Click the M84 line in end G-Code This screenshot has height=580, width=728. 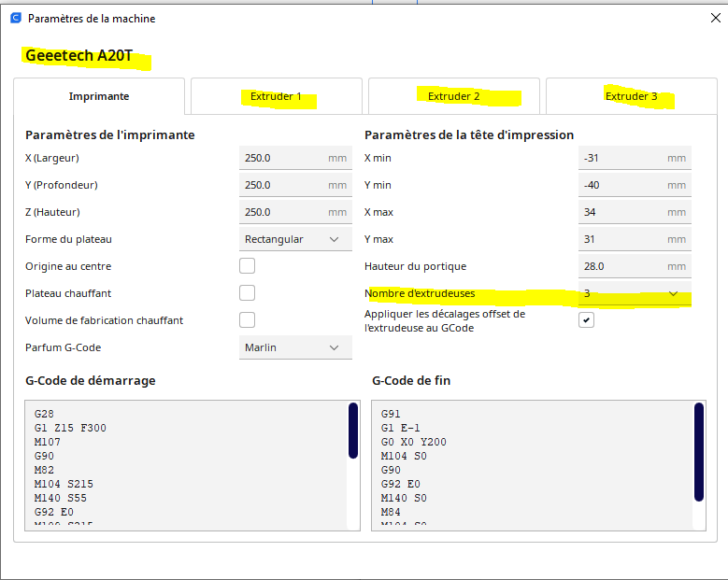(x=391, y=512)
